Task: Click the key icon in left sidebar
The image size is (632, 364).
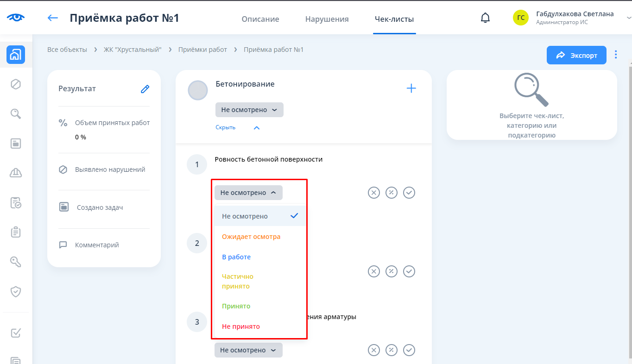Action: (16, 262)
